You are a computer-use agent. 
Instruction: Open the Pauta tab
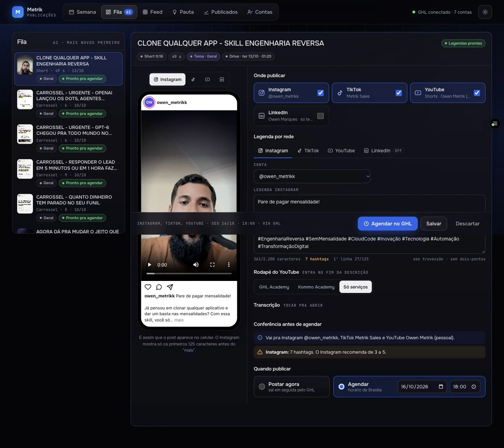(x=183, y=12)
